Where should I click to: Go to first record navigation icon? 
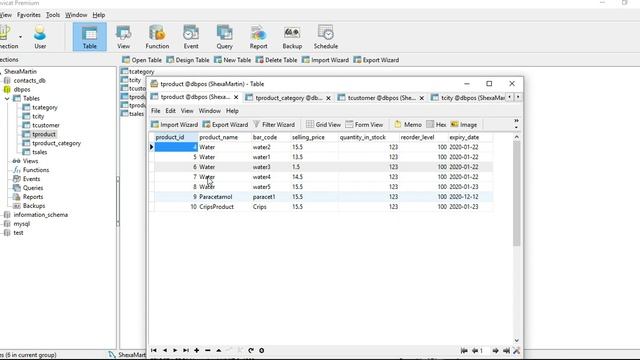[154, 350]
